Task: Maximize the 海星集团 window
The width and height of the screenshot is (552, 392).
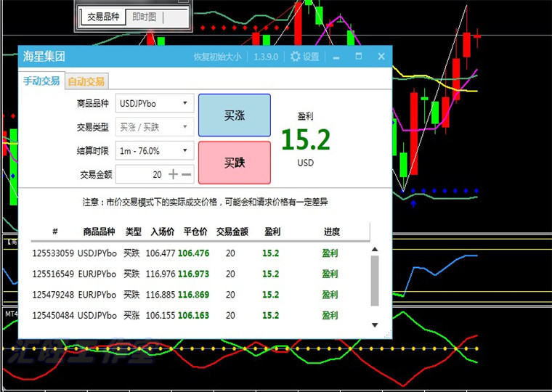Action: click(358, 57)
